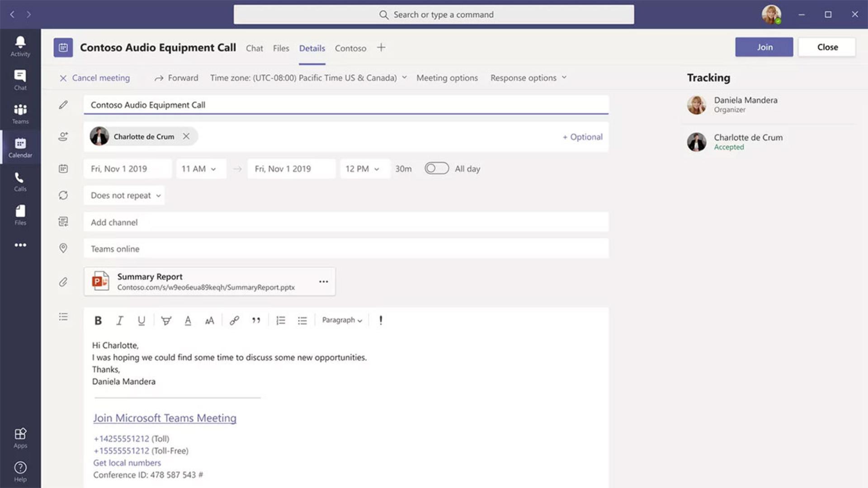
Task: Open Join Microsoft Teams Meeting link
Action: click(x=165, y=418)
